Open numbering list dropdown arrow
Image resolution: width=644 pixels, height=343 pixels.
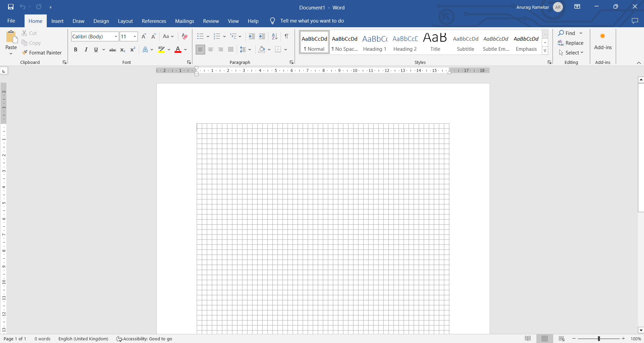click(x=224, y=36)
